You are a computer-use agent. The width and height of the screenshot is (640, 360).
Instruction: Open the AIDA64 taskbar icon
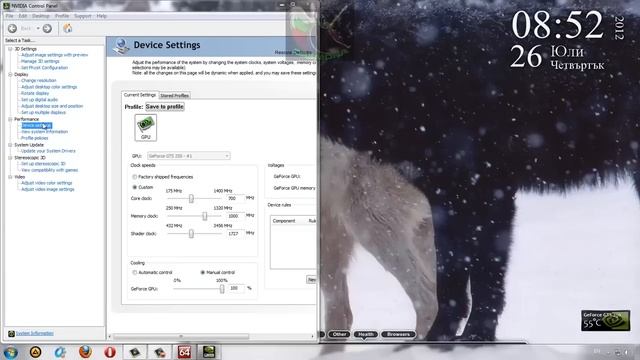point(184,352)
